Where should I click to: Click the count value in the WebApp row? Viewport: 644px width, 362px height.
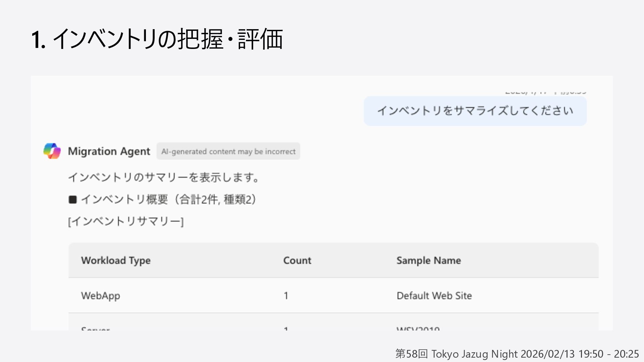coord(286,296)
